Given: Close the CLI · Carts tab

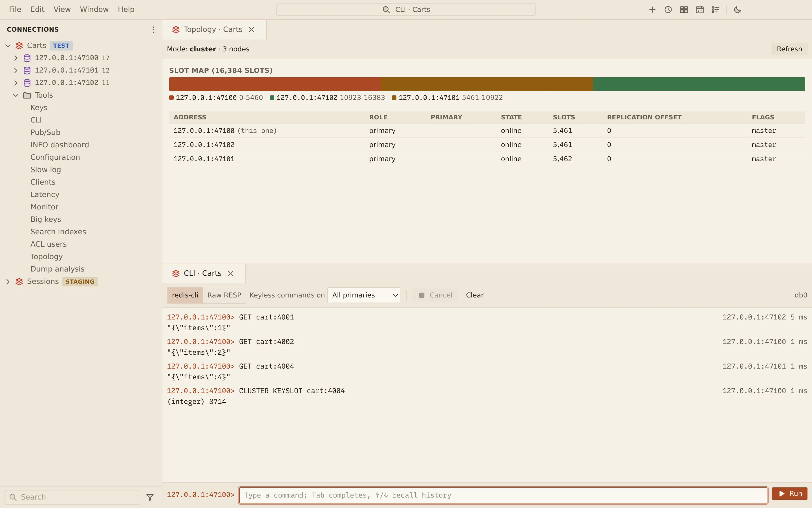Looking at the screenshot, I should [x=231, y=273].
